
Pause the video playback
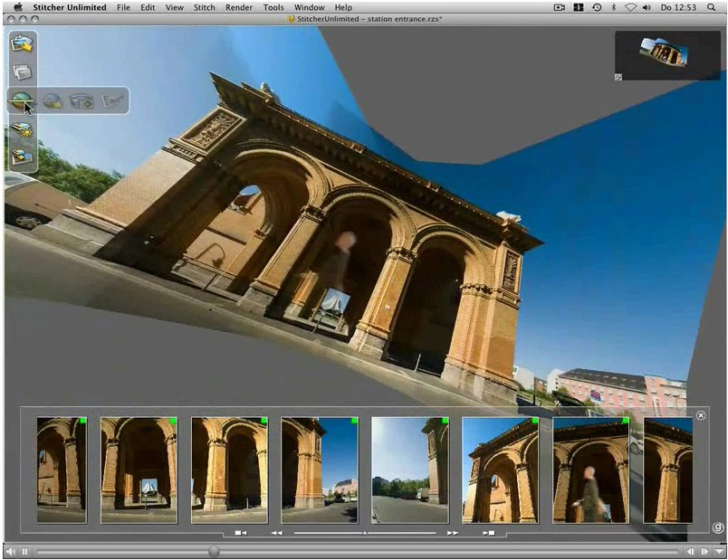point(24,551)
